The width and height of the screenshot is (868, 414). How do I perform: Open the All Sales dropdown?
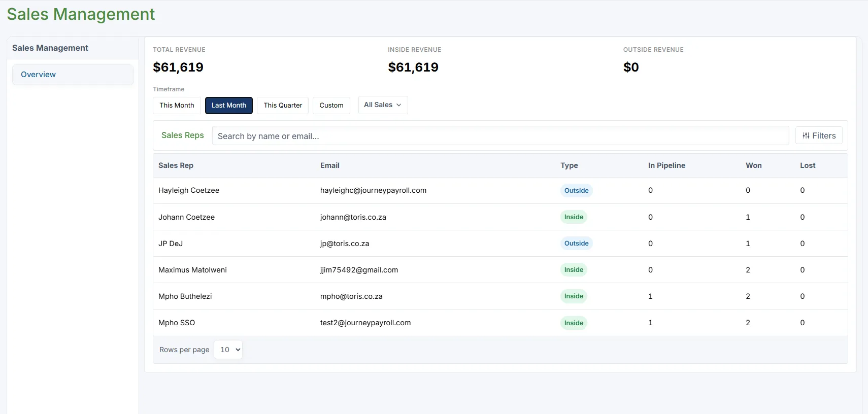[x=383, y=105]
